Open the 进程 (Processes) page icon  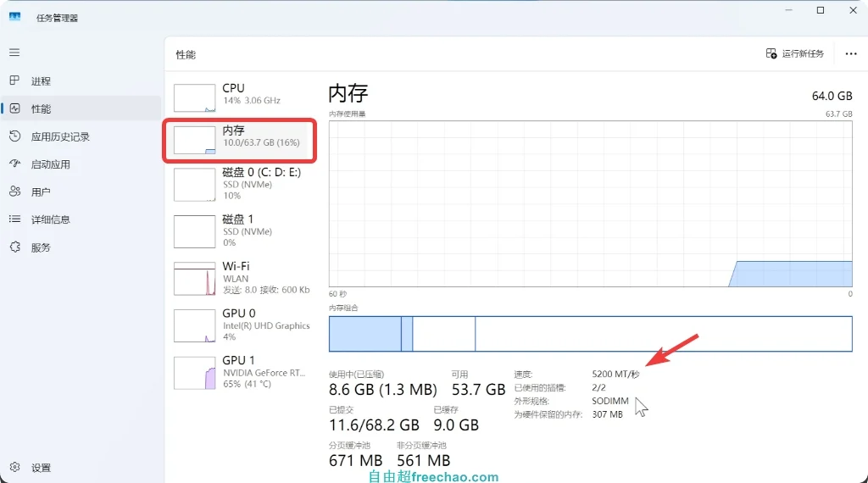click(15, 80)
